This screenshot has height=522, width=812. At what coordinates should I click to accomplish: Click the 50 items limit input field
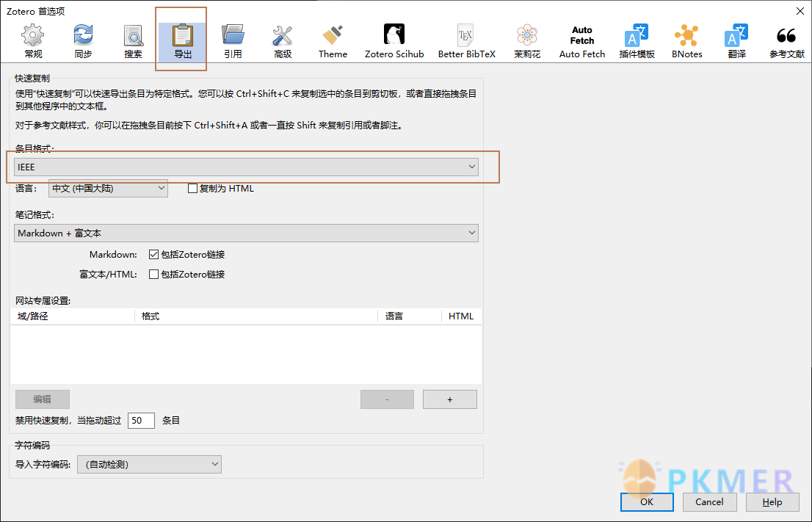(141, 421)
